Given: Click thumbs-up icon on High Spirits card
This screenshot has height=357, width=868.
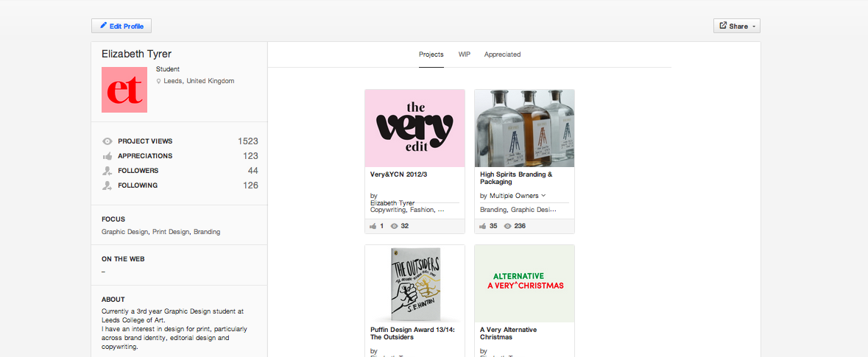Looking at the screenshot, I should click(483, 226).
